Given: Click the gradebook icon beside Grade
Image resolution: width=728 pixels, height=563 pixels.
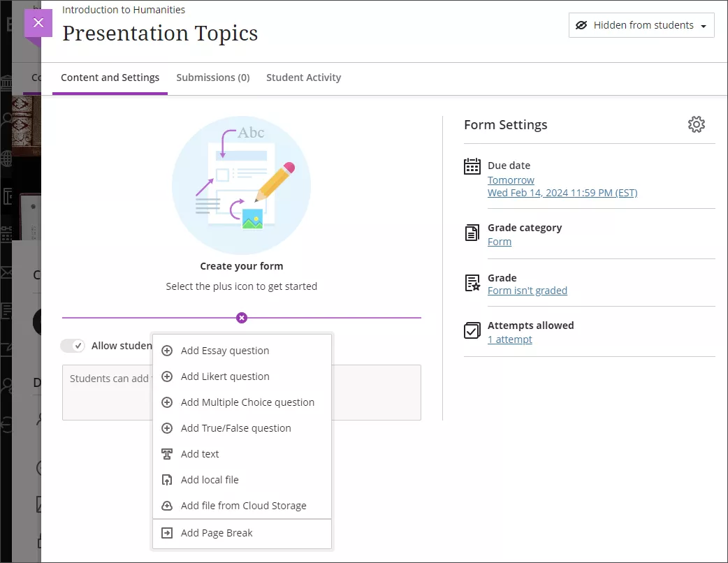Looking at the screenshot, I should click(x=472, y=284).
